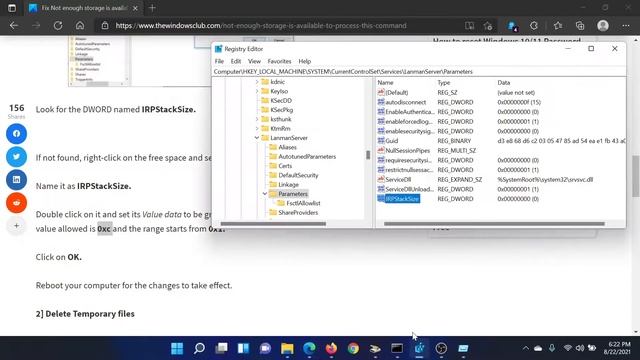Open Microsoft Edge from taskbar
This screenshot has width=640, height=360.
pyautogui.click(x=309, y=348)
